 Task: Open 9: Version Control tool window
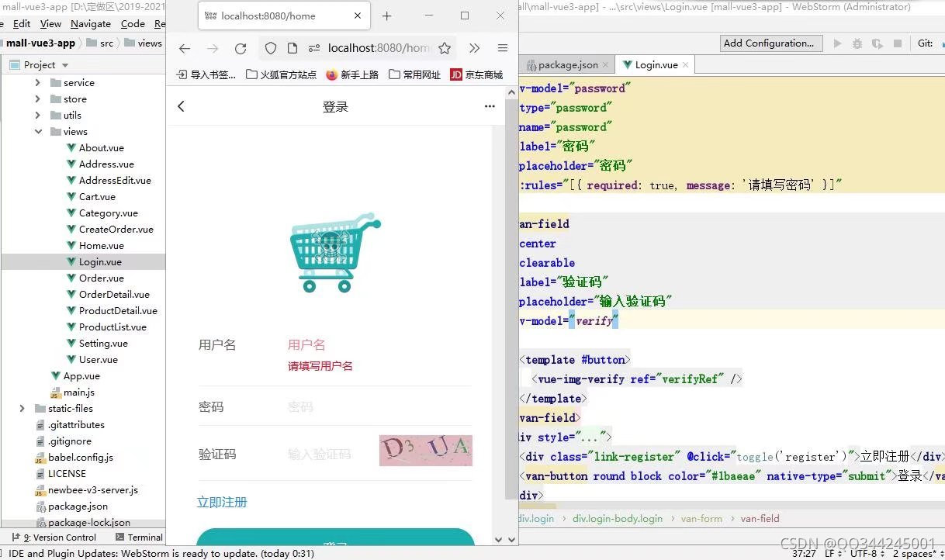[x=54, y=537]
